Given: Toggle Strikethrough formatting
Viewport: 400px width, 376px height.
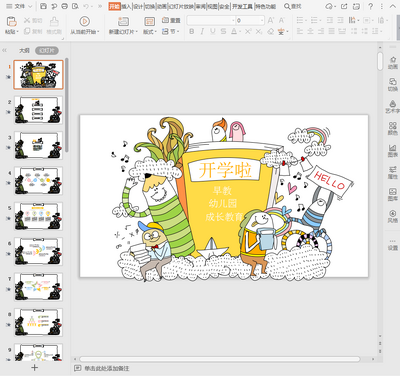Looking at the screenshot, I should (x=223, y=31).
